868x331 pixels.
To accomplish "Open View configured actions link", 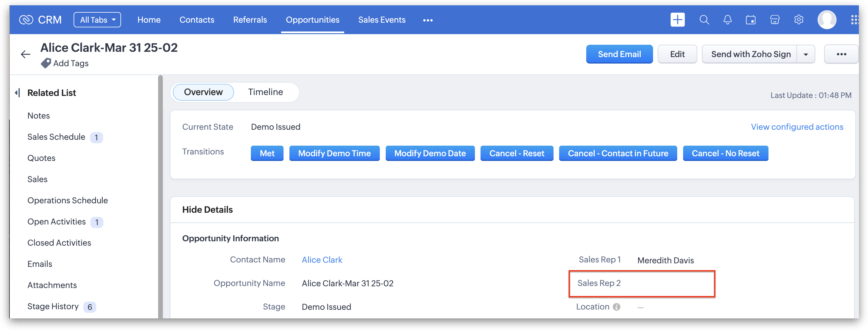I will coord(796,127).
